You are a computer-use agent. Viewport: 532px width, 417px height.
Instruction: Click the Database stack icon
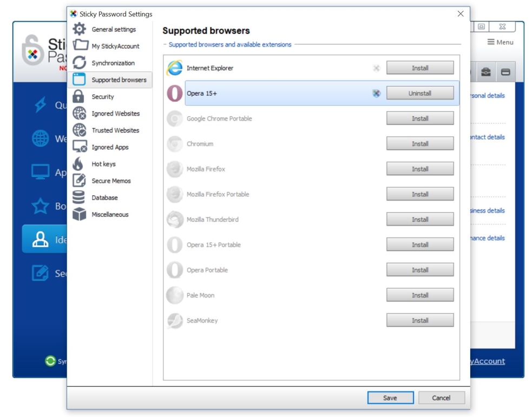(79, 197)
